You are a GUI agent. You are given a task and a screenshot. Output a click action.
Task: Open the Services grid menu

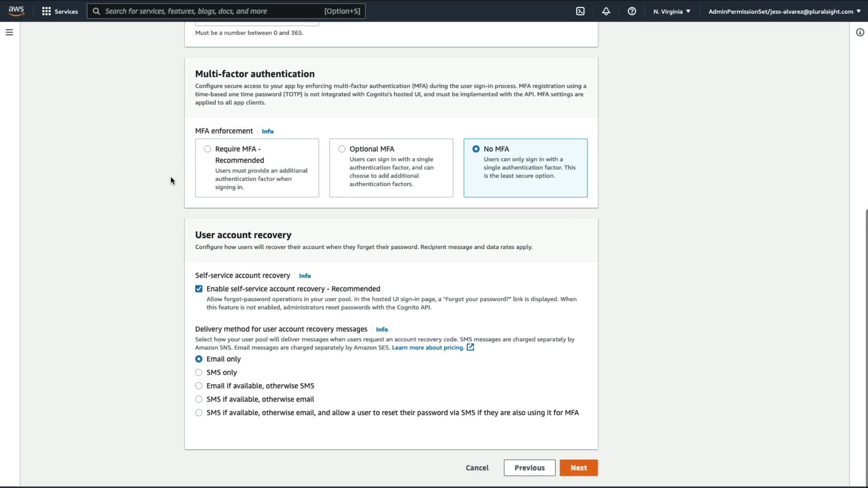60,11
